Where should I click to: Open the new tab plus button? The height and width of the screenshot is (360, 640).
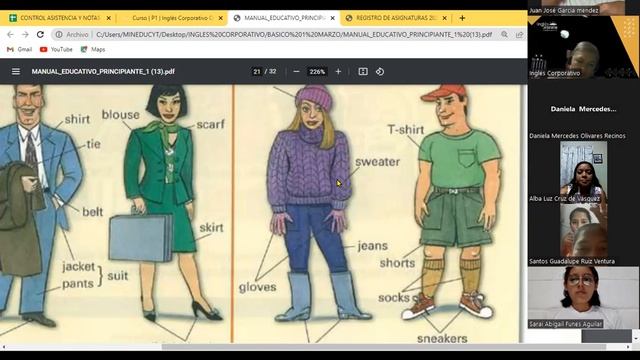[x=462, y=18]
